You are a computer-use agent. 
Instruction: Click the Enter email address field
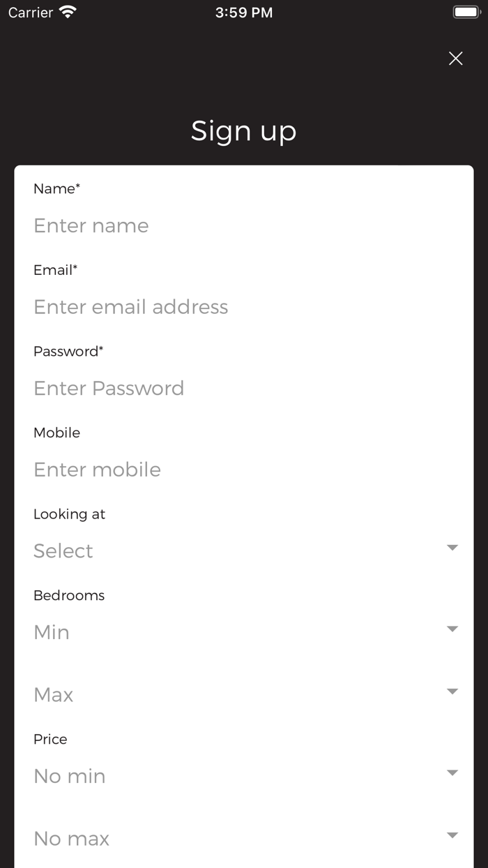pos(243,307)
